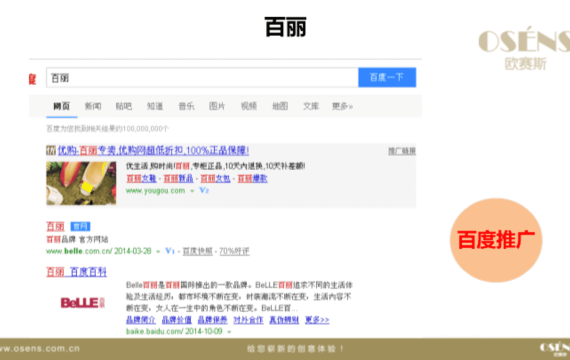Open the 知道 tab

tap(155, 106)
